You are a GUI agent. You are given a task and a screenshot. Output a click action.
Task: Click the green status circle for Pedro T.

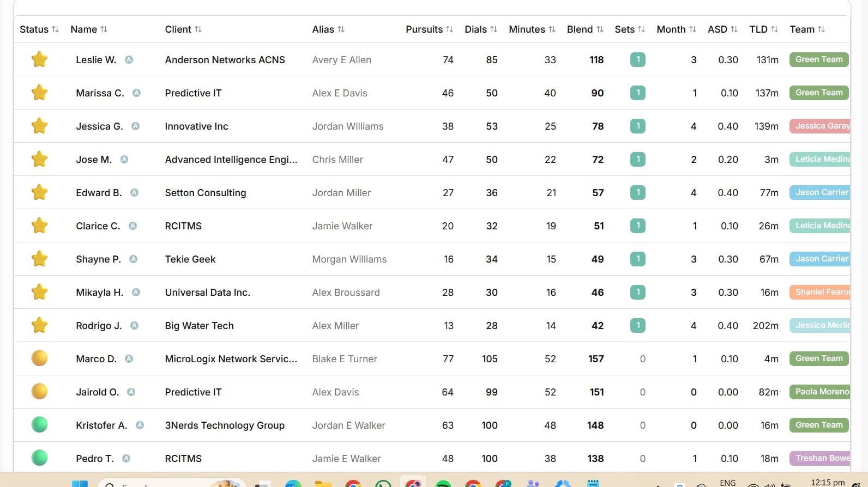39,458
